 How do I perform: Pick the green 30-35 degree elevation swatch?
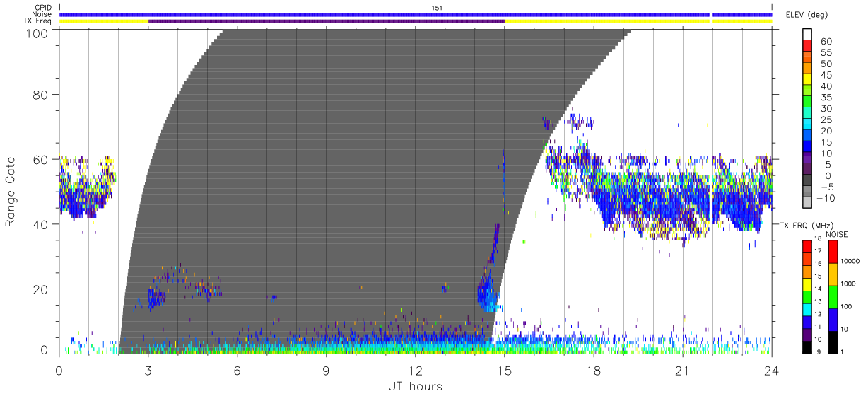[x=807, y=102]
